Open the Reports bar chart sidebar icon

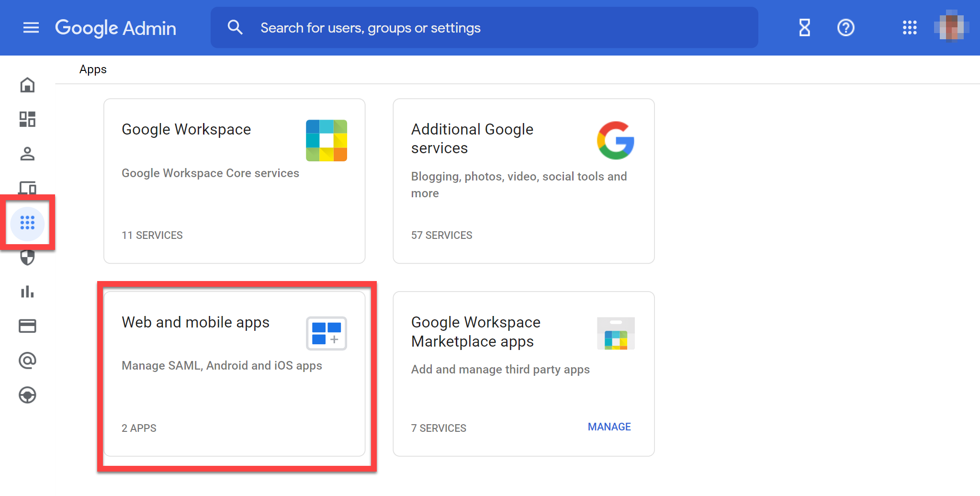[27, 292]
